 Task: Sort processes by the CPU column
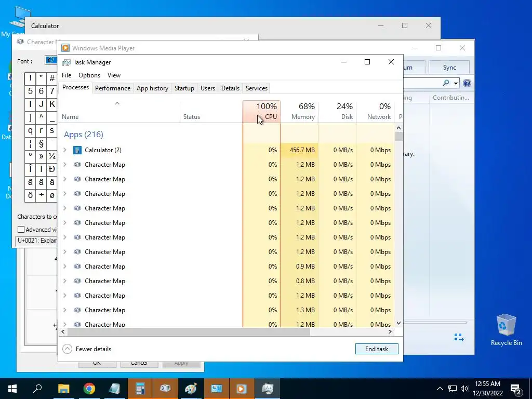tap(262, 112)
